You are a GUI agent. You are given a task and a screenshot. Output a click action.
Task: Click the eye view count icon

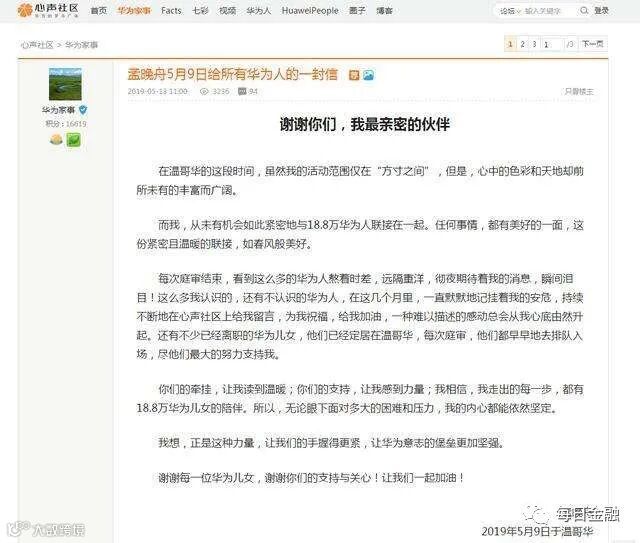tap(204, 91)
